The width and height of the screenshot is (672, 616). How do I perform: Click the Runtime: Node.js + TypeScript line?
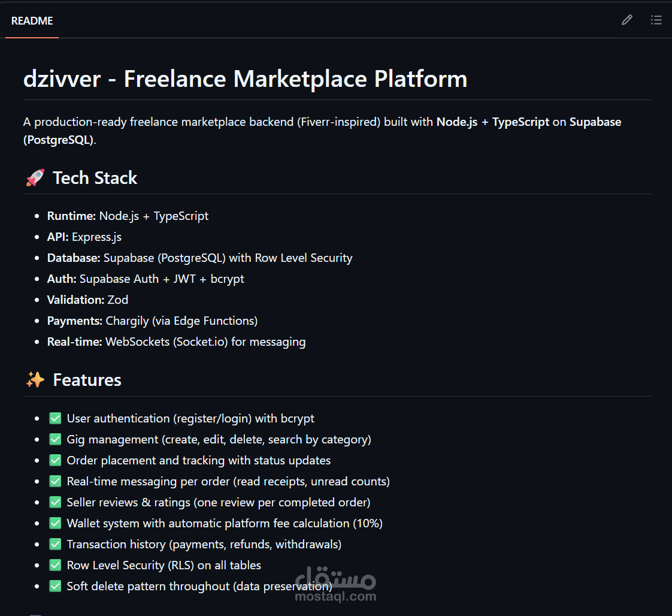pyautogui.click(x=128, y=216)
